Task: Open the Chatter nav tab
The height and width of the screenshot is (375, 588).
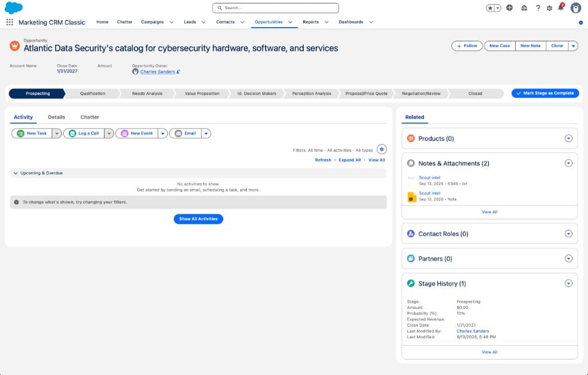Action: click(125, 22)
